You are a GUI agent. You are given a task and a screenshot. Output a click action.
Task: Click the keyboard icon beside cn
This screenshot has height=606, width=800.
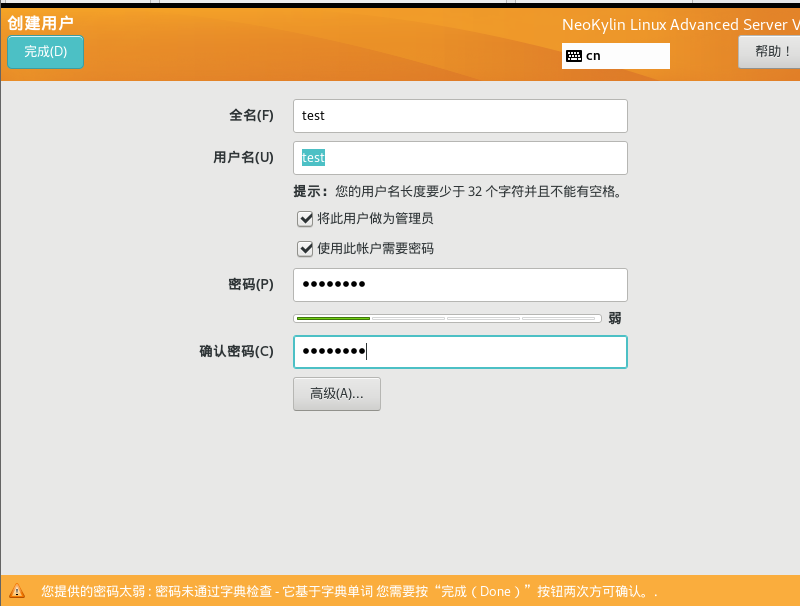(574, 56)
